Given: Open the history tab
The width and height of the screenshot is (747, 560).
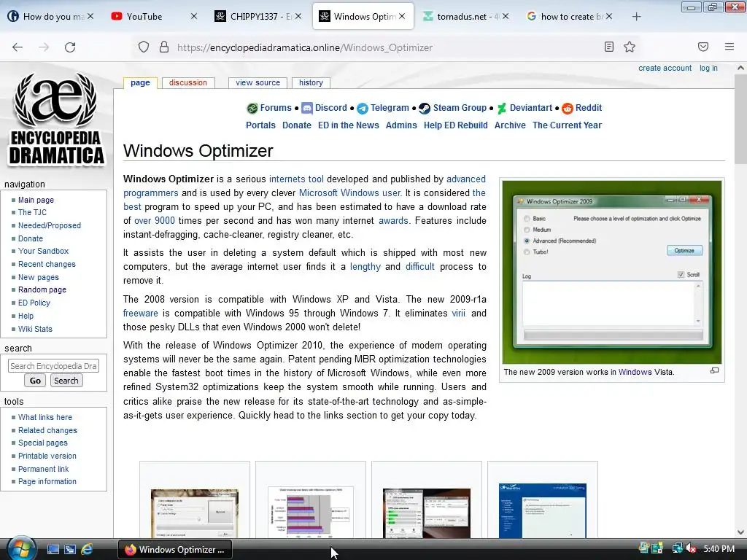Looking at the screenshot, I should [x=311, y=83].
